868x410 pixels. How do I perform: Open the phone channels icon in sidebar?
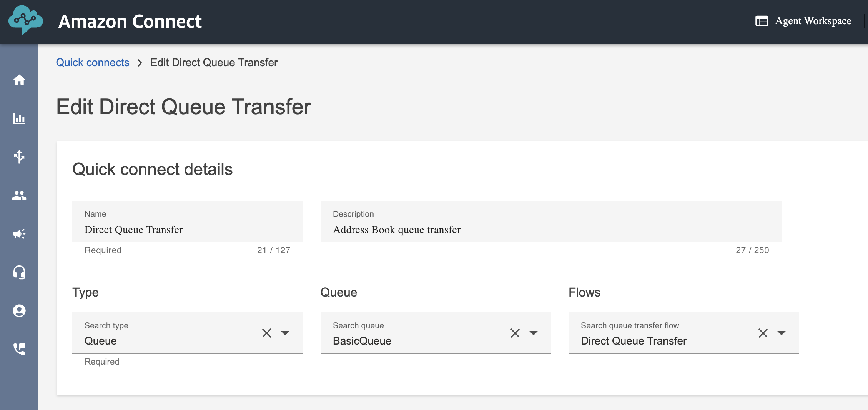(x=19, y=349)
